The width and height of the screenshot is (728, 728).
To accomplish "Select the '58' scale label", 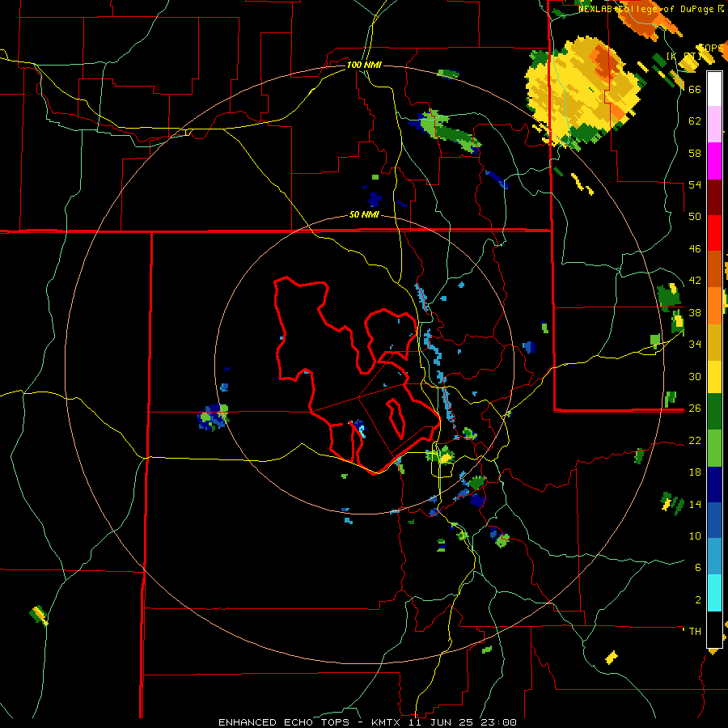I will [695, 153].
